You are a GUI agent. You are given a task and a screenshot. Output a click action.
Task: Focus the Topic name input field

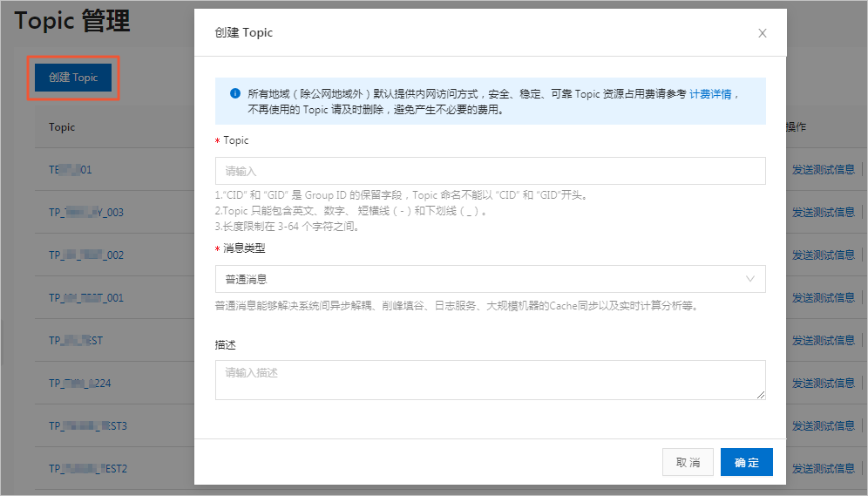491,171
